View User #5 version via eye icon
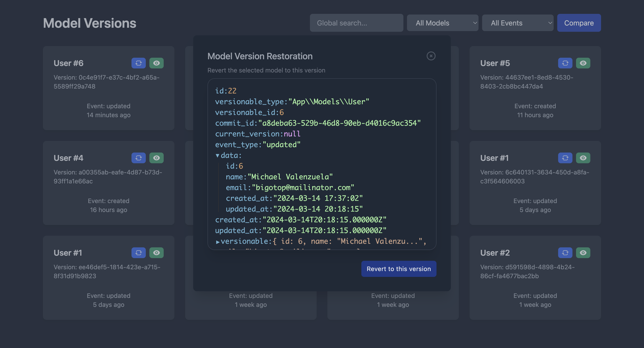 tap(583, 63)
